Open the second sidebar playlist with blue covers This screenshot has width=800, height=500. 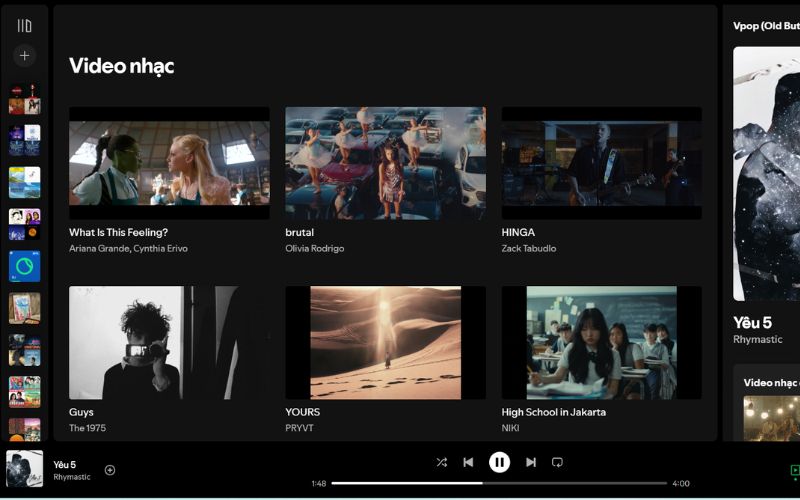pyautogui.click(x=24, y=140)
